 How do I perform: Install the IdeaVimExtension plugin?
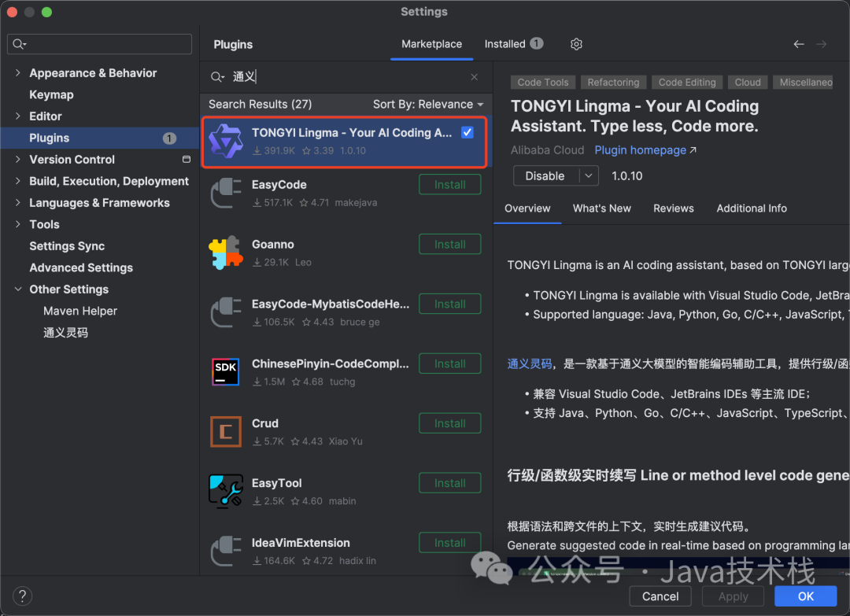click(x=450, y=542)
